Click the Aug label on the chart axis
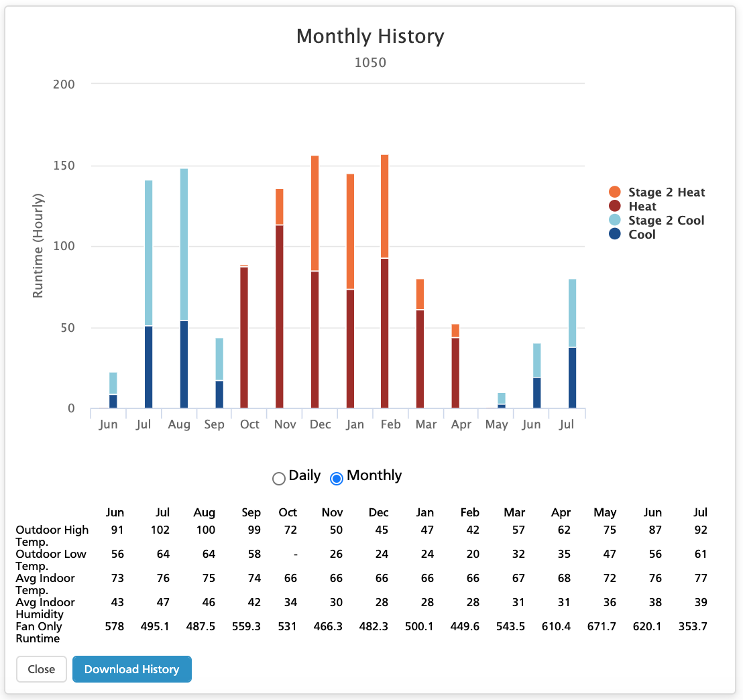Image resolution: width=743 pixels, height=700 pixels. pos(179,424)
